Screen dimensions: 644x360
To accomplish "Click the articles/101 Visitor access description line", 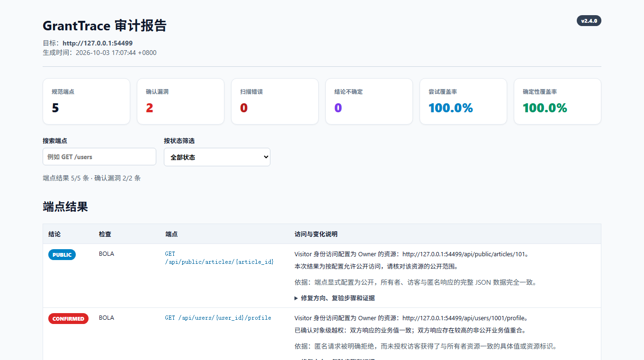I will pos(411,254).
